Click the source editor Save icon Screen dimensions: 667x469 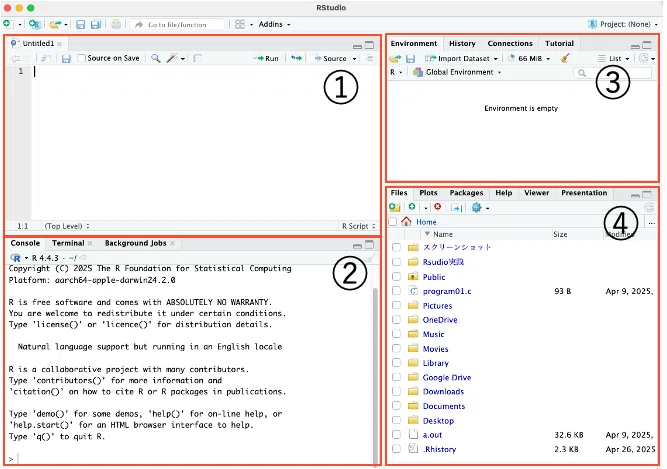[66, 58]
